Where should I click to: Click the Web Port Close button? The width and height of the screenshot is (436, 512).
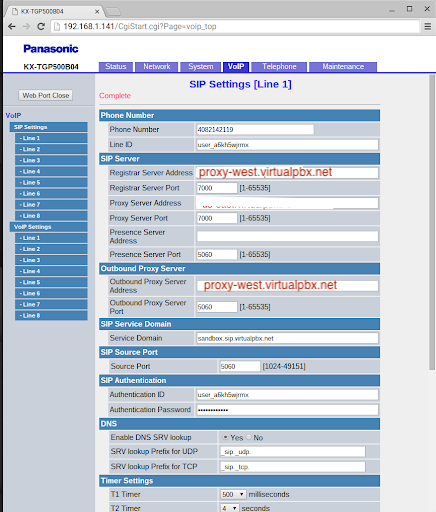46,95
